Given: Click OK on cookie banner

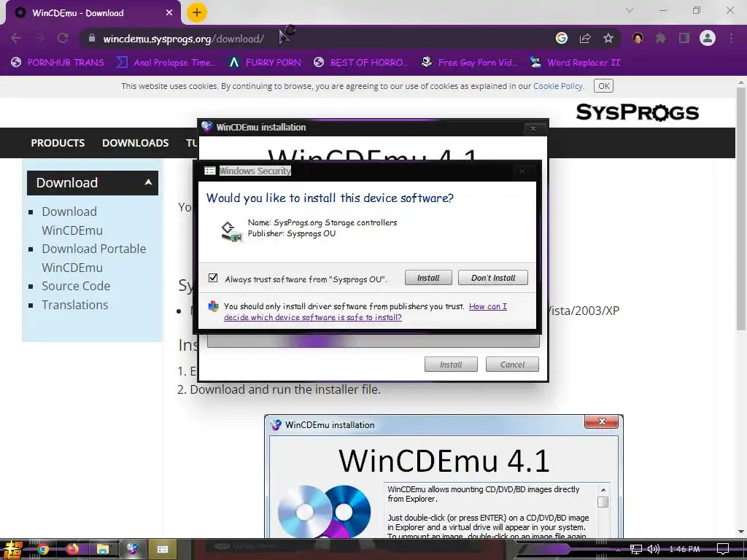Looking at the screenshot, I should pyautogui.click(x=603, y=86).
